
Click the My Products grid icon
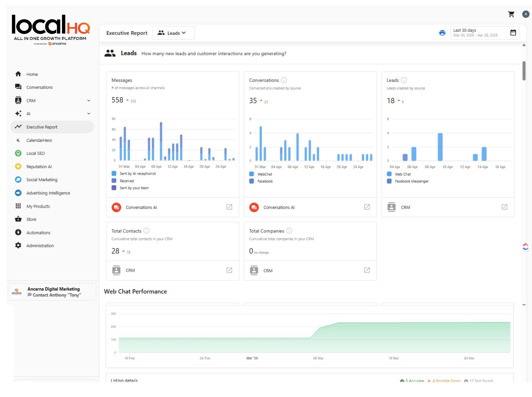click(18, 206)
